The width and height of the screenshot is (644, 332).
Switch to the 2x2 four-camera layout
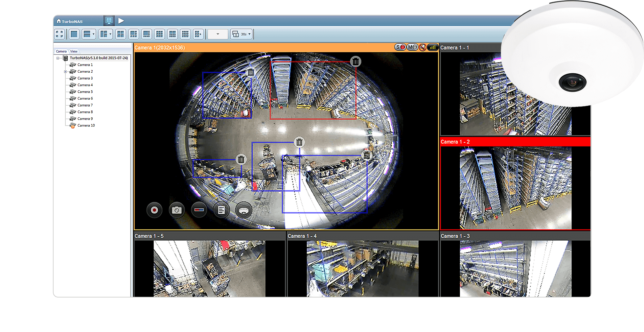(121, 34)
